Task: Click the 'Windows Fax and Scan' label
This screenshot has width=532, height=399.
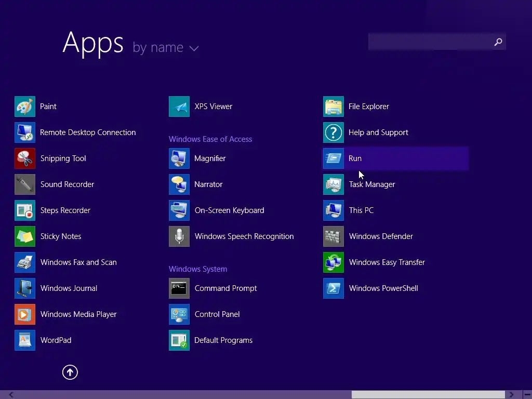Action: (78, 262)
